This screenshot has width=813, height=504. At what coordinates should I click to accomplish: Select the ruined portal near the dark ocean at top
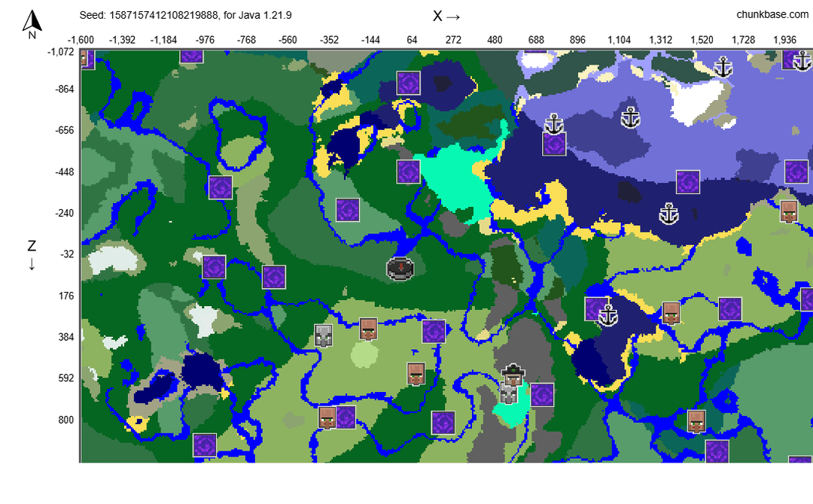coord(408,83)
